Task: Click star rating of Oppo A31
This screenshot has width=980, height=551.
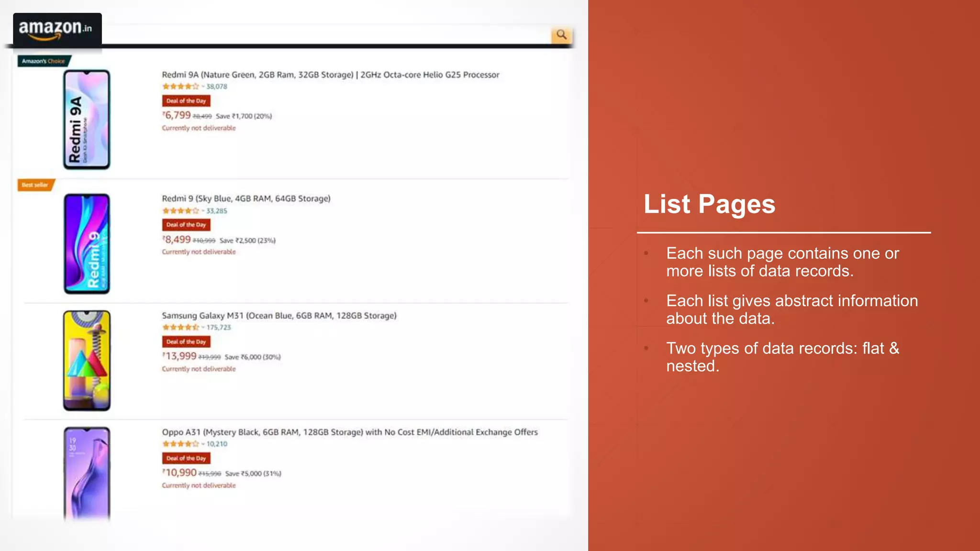Action: pyautogui.click(x=180, y=444)
